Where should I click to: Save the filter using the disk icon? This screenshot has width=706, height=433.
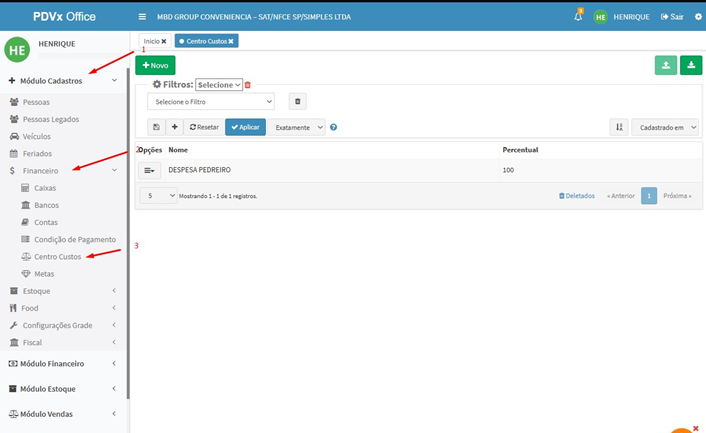click(x=156, y=127)
